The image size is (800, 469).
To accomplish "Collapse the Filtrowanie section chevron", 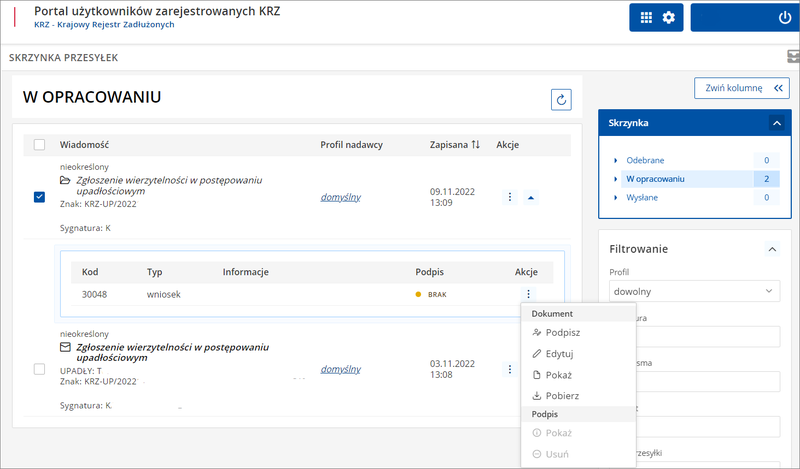I will coord(771,249).
